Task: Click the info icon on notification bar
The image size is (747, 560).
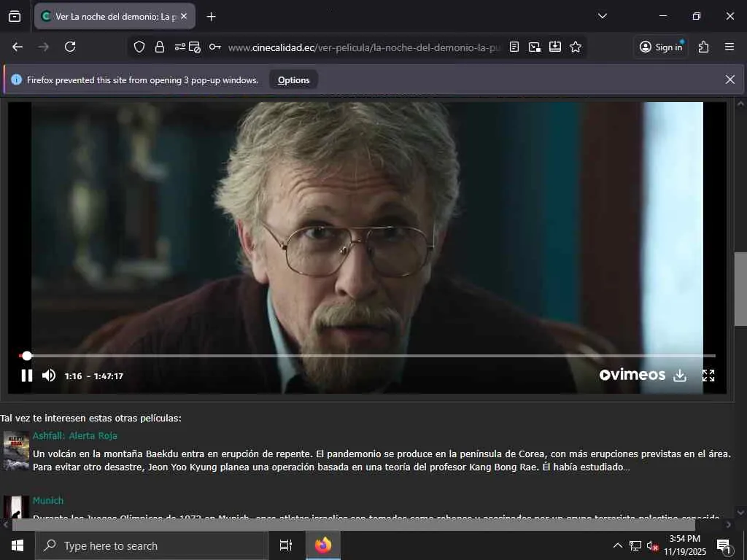Action: pyautogui.click(x=16, y=79)
